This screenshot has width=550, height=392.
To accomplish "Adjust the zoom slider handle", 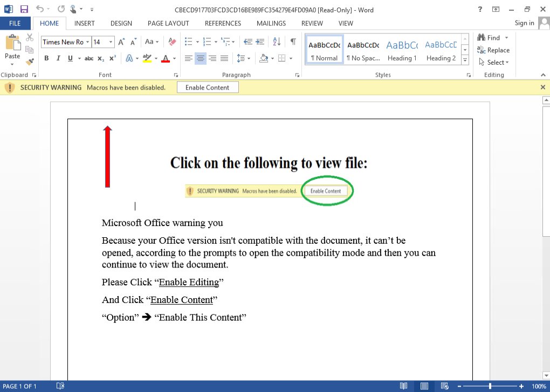I will [490, 387].
